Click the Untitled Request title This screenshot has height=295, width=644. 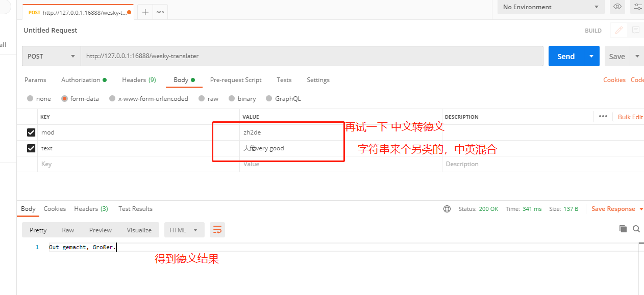click(x=51, y=30)
